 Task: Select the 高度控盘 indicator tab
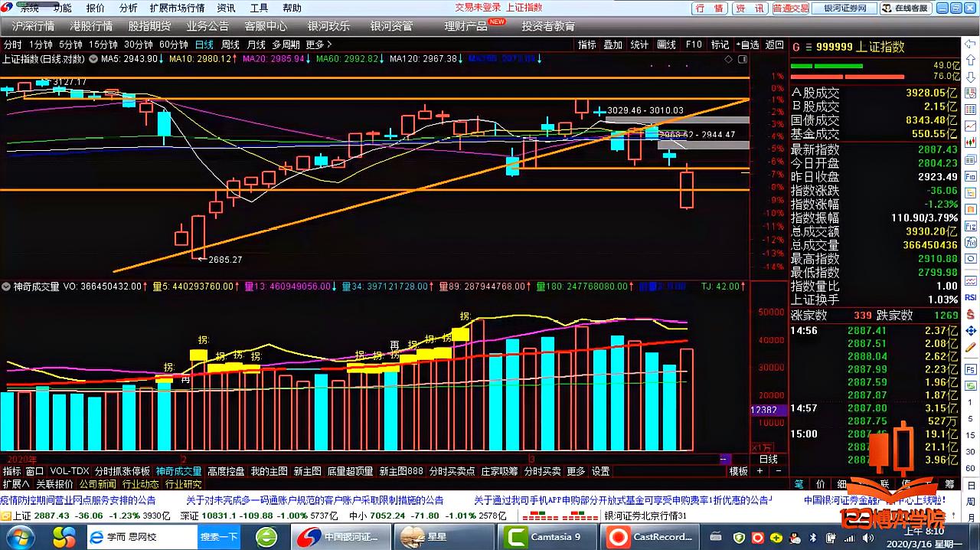(226, 471)
